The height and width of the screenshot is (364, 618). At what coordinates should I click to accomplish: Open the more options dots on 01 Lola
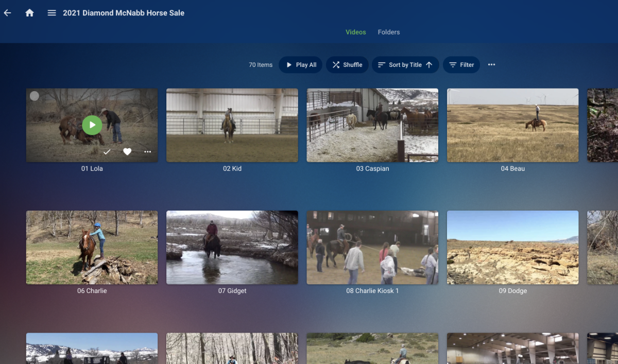tap(148, 151)
